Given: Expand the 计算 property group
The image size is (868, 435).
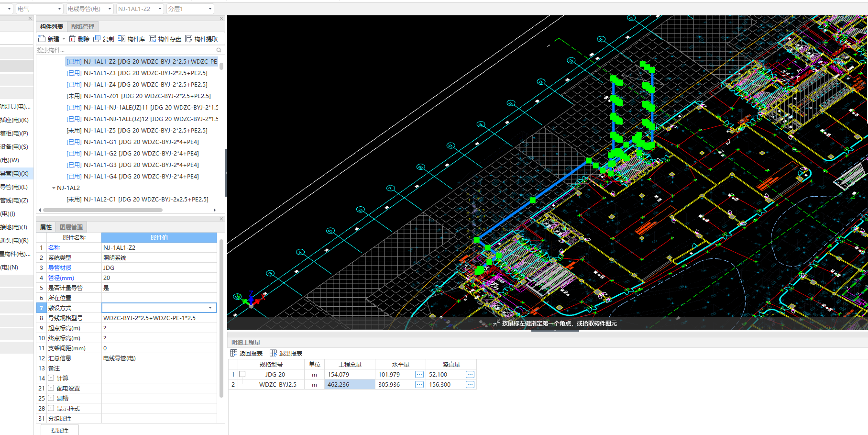Looking at the screenshot, I should 51,378.
